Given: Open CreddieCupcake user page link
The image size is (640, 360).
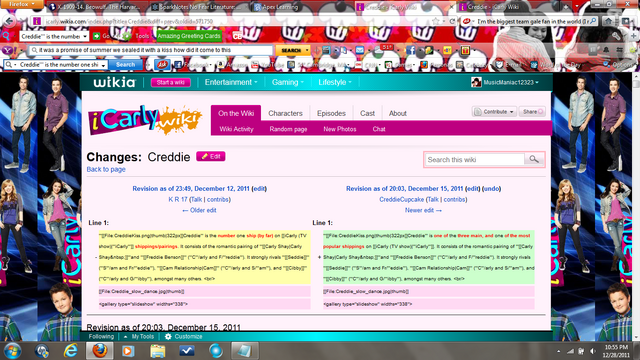Looking at the screenshot, I should (x=402, y=200).
